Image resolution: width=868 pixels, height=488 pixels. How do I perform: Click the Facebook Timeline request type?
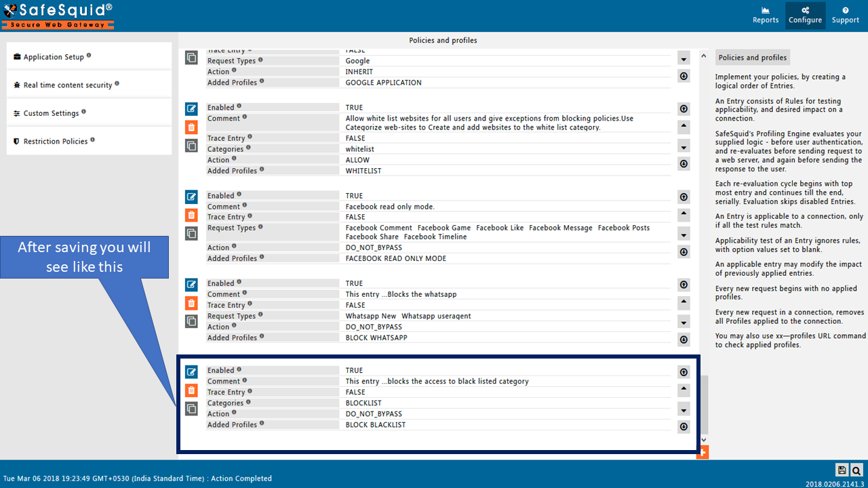click(435, 237)
